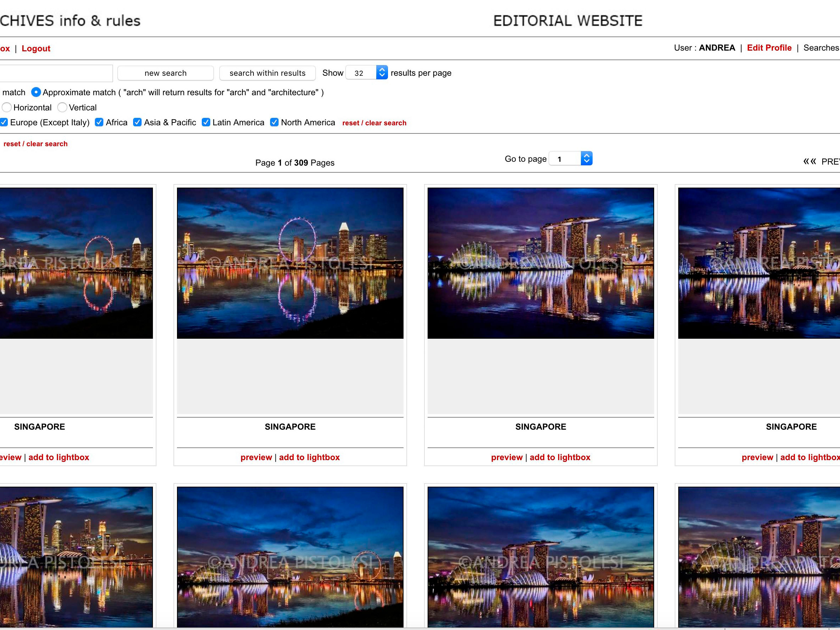Open the Edit Profile link
The width and height of the screenshot is (840, 630).
pos(769,48)
